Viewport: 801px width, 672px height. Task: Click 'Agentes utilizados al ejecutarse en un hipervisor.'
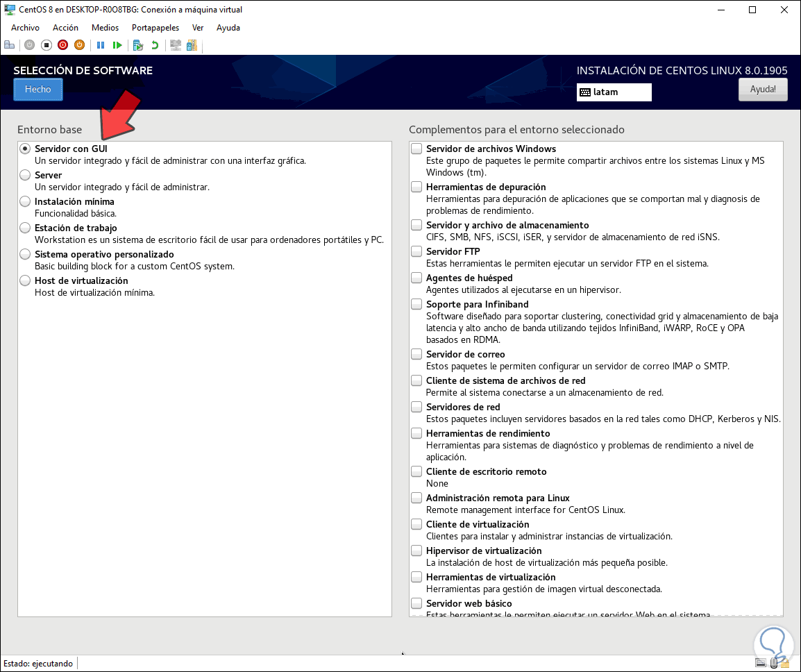click(x=523, y=289)
